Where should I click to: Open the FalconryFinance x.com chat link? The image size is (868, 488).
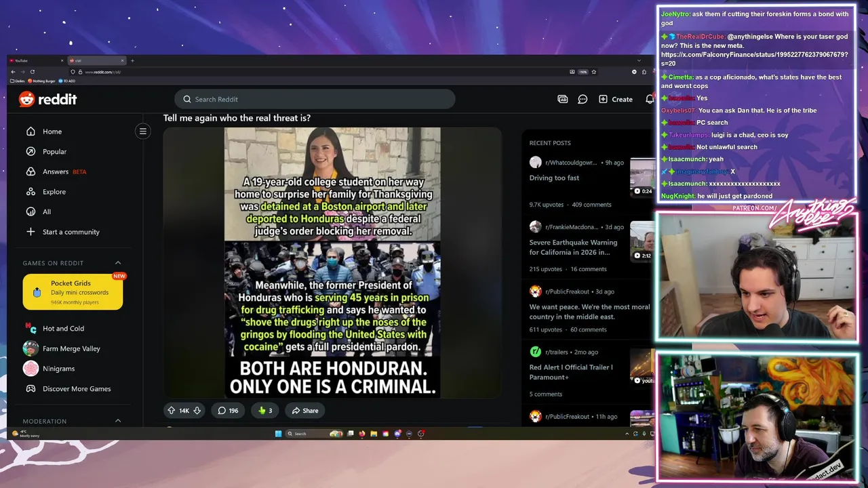pyautogui.click(x=754, y=59)
